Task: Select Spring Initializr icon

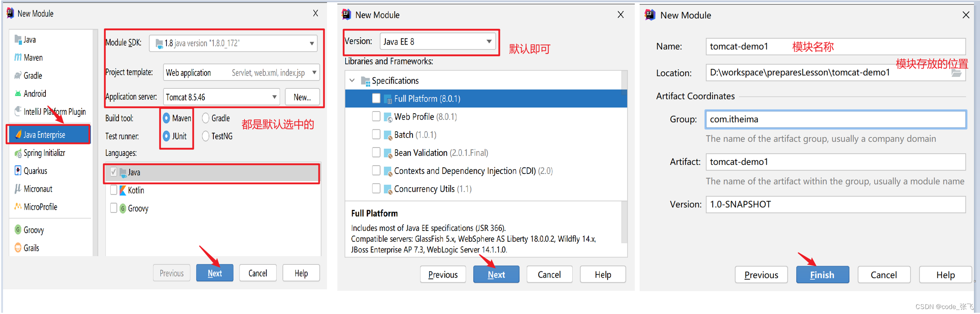Action: (x=18, y=153)
